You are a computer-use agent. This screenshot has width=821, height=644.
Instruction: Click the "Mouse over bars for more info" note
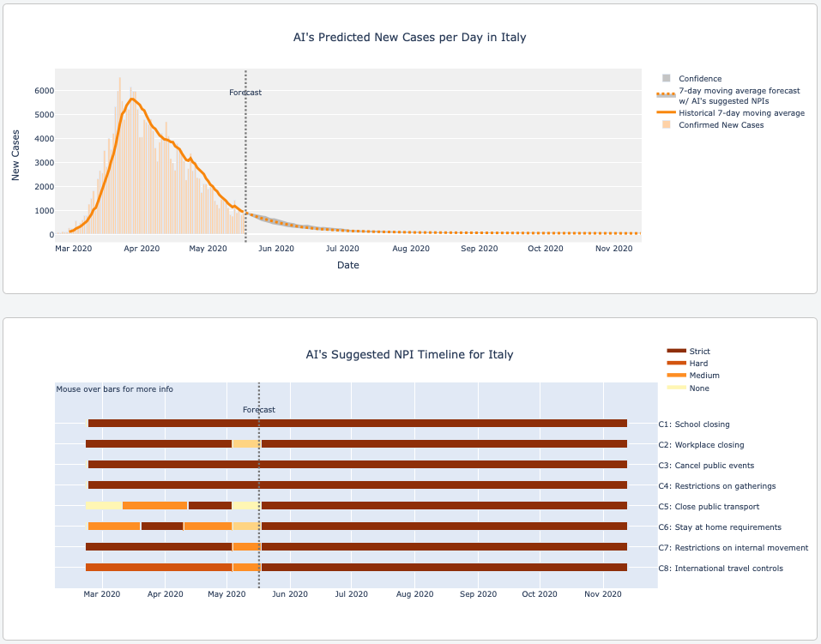(115, 389)
